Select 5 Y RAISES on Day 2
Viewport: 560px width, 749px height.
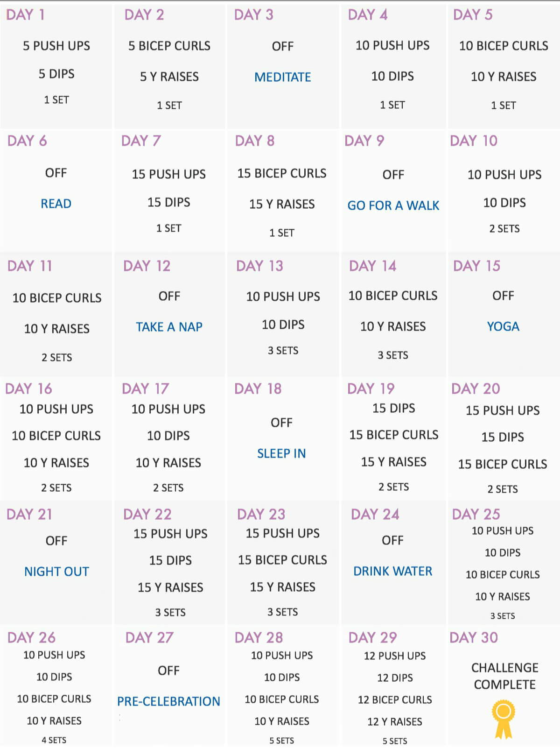(169, 77)
